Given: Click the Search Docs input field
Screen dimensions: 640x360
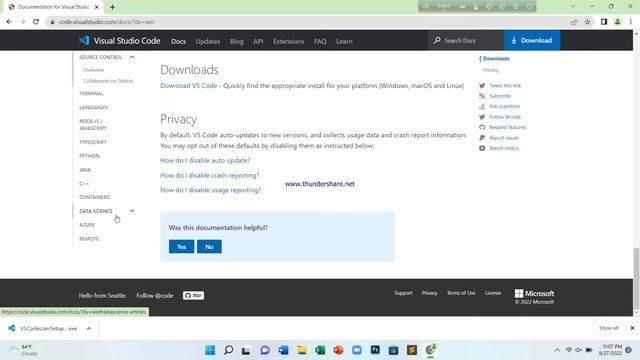Looking at the screenshot, I should click(x=466, y=40).
